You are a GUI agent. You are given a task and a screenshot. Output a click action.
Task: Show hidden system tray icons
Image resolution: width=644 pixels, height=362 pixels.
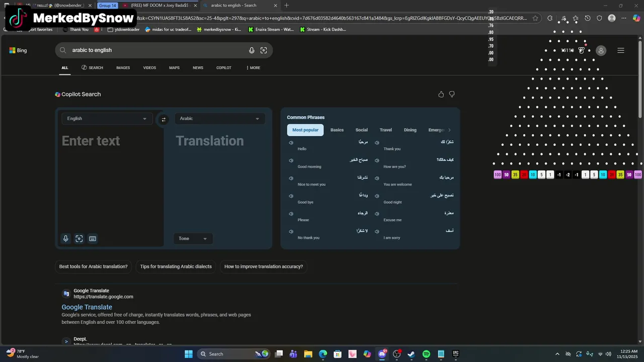coord(557,354)
